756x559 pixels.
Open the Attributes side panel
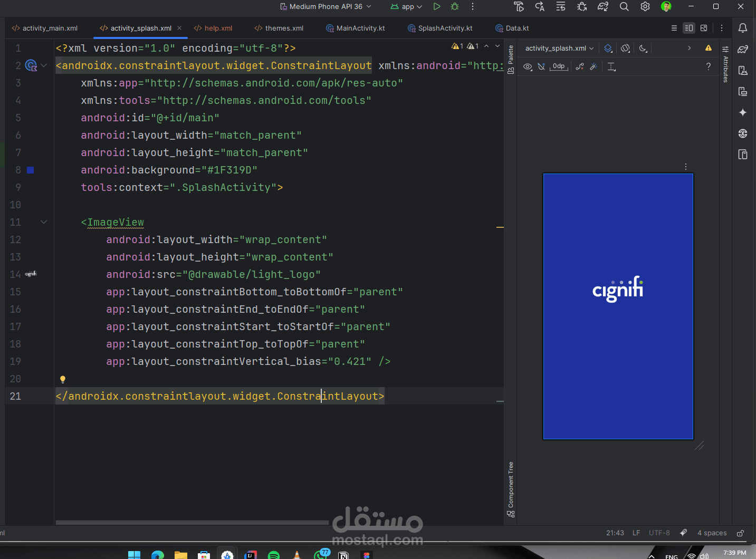[x=725, y=65]
